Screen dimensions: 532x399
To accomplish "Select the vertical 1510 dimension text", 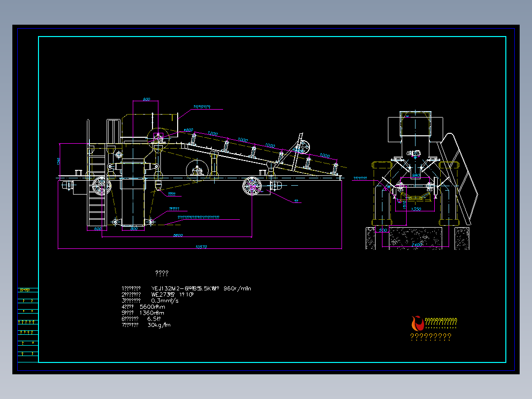I will pyautogui.click(x=405, y=204).
